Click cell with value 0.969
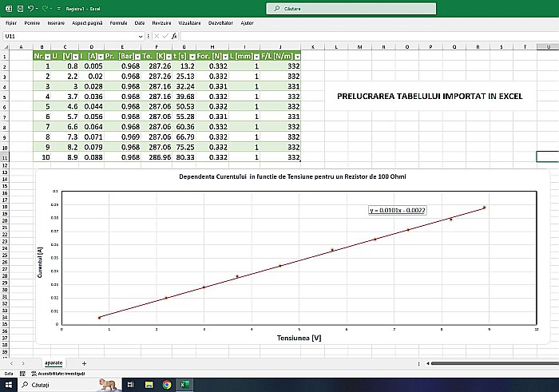 coord(123,137)
